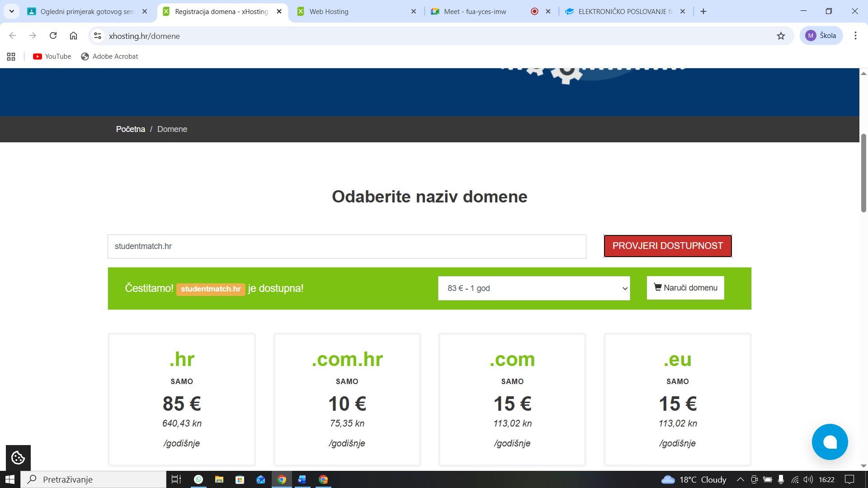Reload the current page
This screenshot has width=868, height=488.
click(53, 36)
